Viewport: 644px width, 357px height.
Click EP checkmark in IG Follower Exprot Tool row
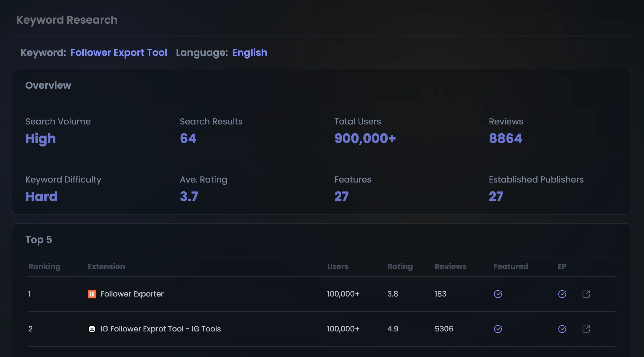(x=562, y=329)
